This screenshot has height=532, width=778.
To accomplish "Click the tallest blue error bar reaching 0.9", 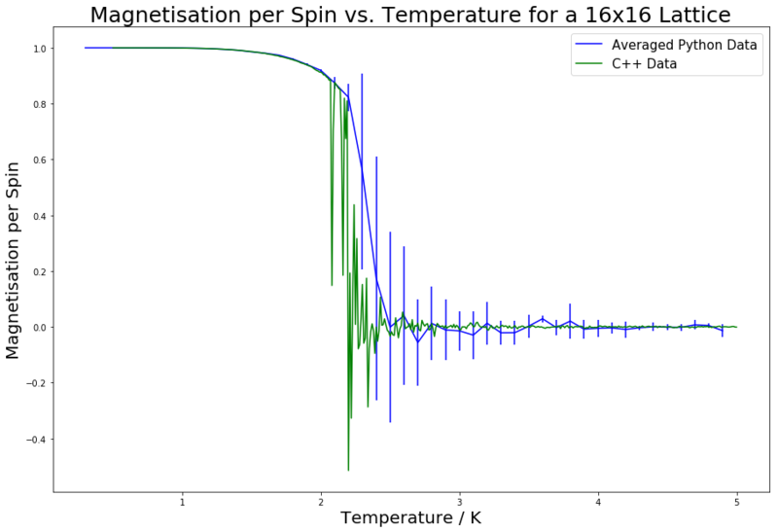I will [x=362, y=171].
